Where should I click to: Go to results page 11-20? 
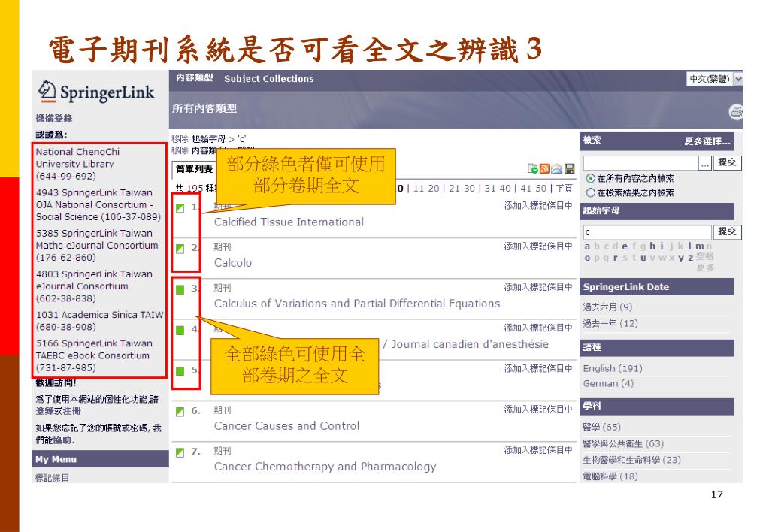pyautogui.click(x=426, y=189)
